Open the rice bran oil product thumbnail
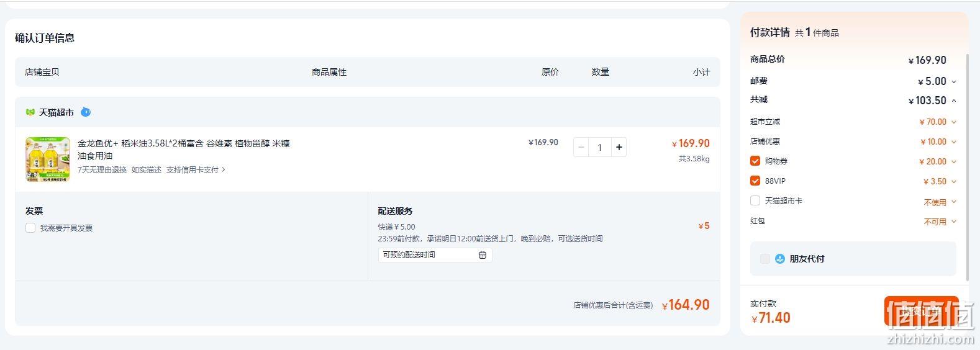Viewport: 980px width, 350px height. pos(48,159)
